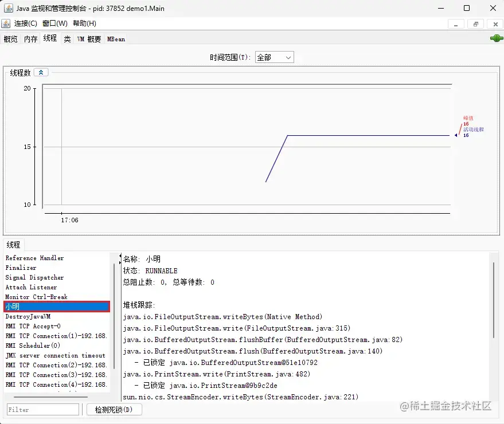Switch to the 内存 (Memory) tab
This screenshot has width=504, height=424.
[30, 38]
